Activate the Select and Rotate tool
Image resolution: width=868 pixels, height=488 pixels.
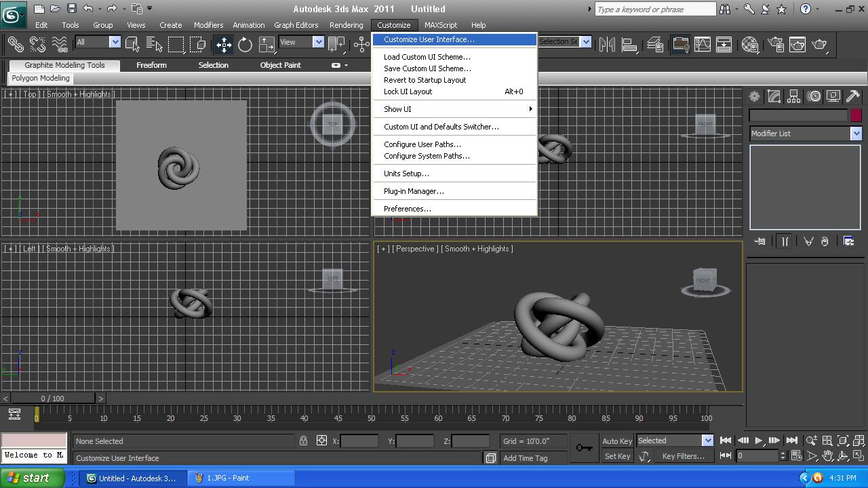click(245, 44)
